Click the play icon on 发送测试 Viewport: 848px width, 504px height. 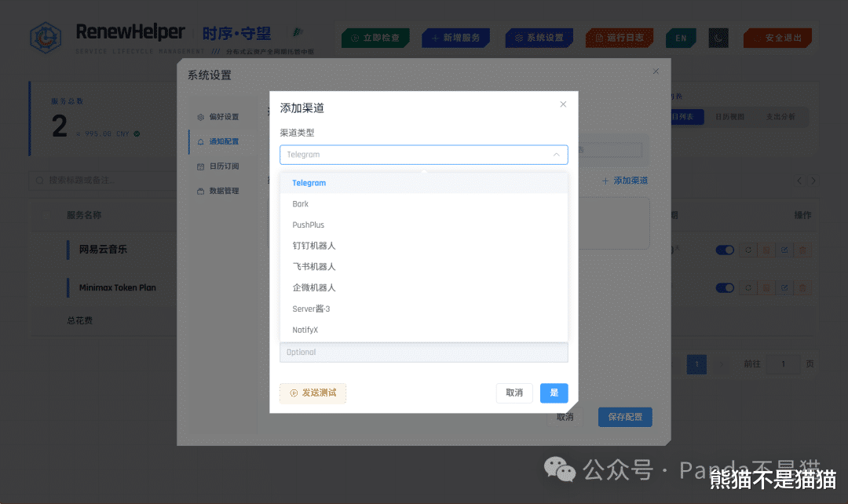tap(294, 393)
